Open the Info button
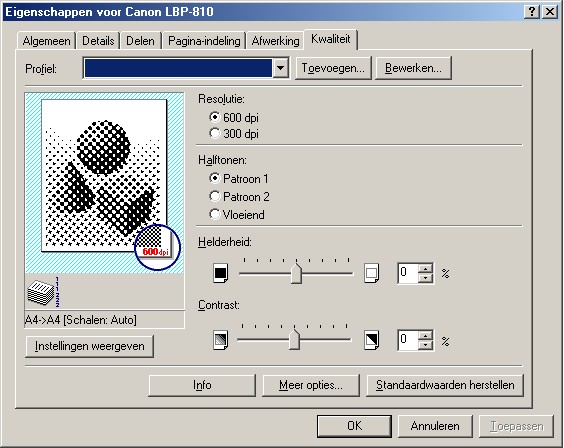The width and height of the screenshot is (564, 448). (x=202, y=385)
